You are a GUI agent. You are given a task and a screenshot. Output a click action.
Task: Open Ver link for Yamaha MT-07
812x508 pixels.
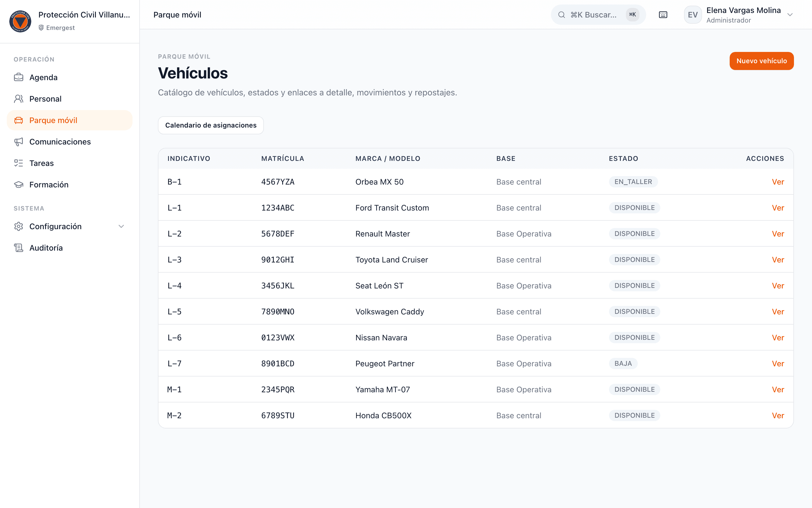[x=778, y=390]
